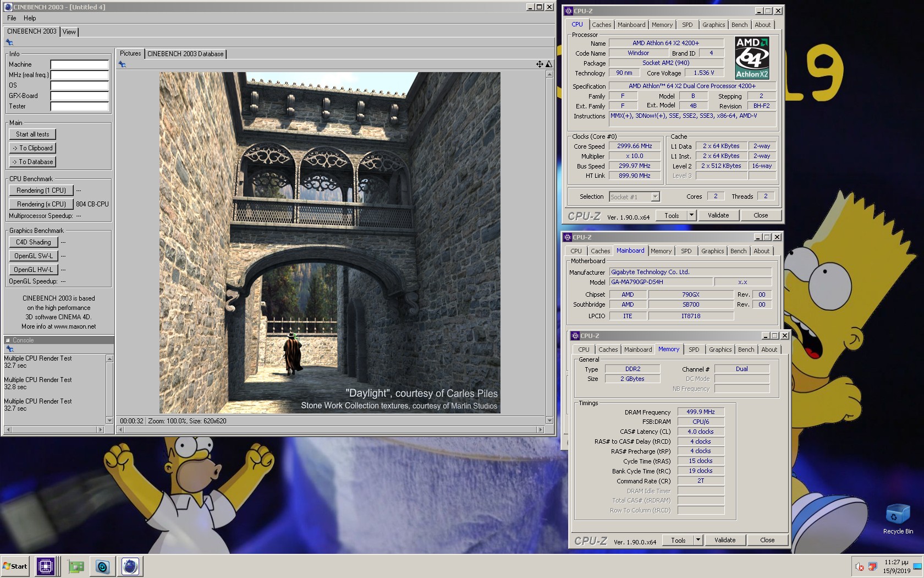The image size is (924, 578).
Task: Open graphics card utility taskbar icon
Action: click(x=76, y=566)
